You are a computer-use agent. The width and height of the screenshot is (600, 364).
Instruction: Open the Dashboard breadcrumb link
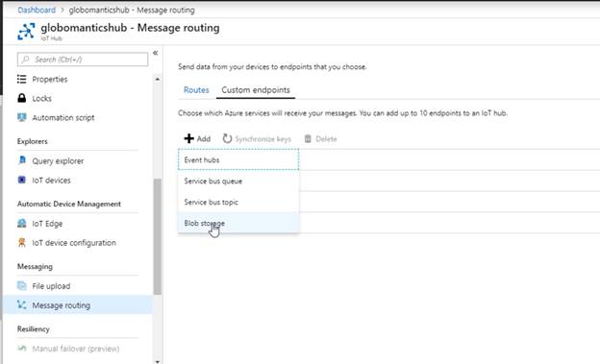point(37,10)
